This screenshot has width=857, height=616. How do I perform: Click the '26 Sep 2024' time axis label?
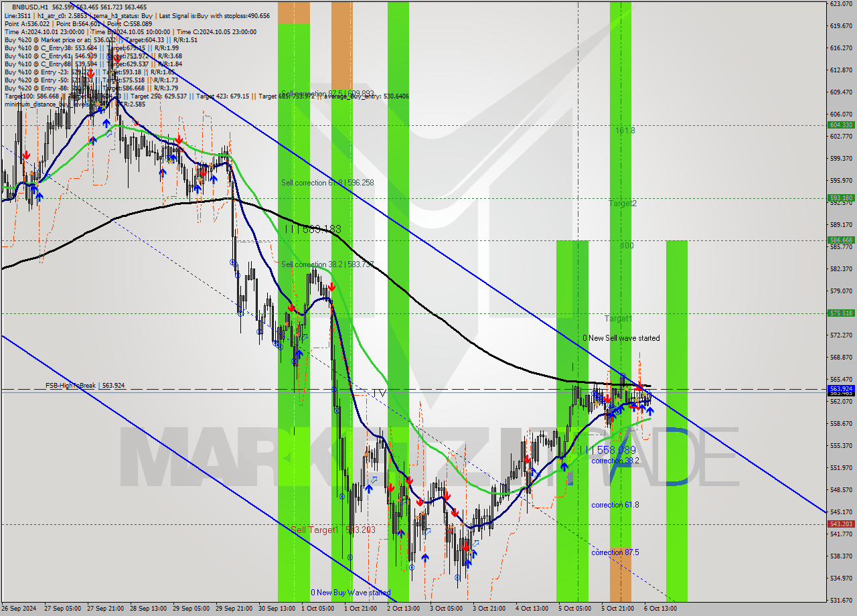[17, 609]
